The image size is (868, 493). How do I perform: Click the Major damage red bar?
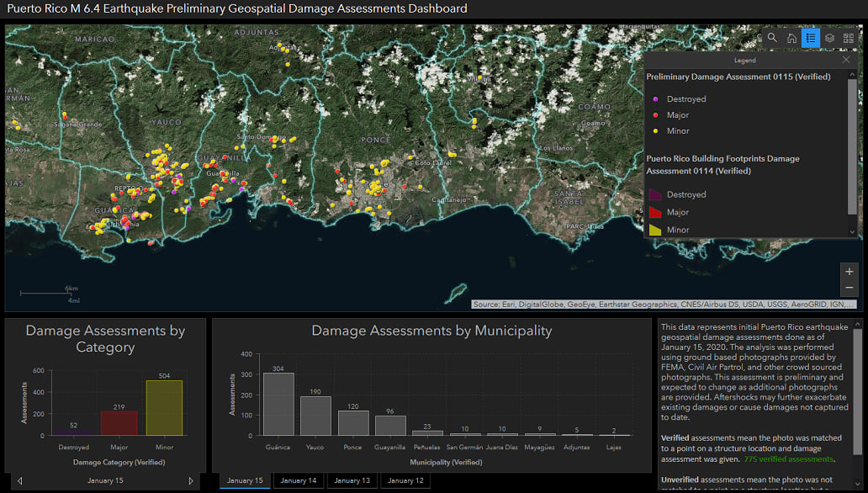pyautogui.click(x=119, y=423)
